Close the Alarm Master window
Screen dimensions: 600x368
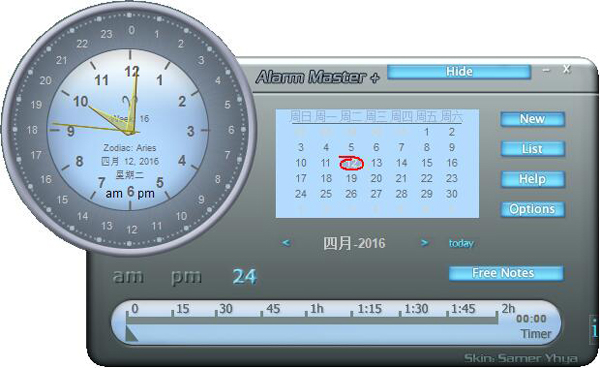point(567,69)
